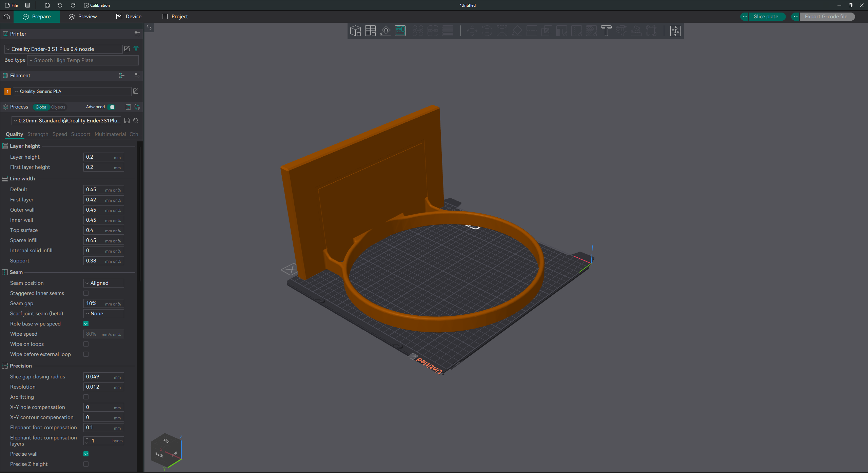Open the Creality Generic PLA filament dropdown

pyautogui.click(x=72, y=92)
